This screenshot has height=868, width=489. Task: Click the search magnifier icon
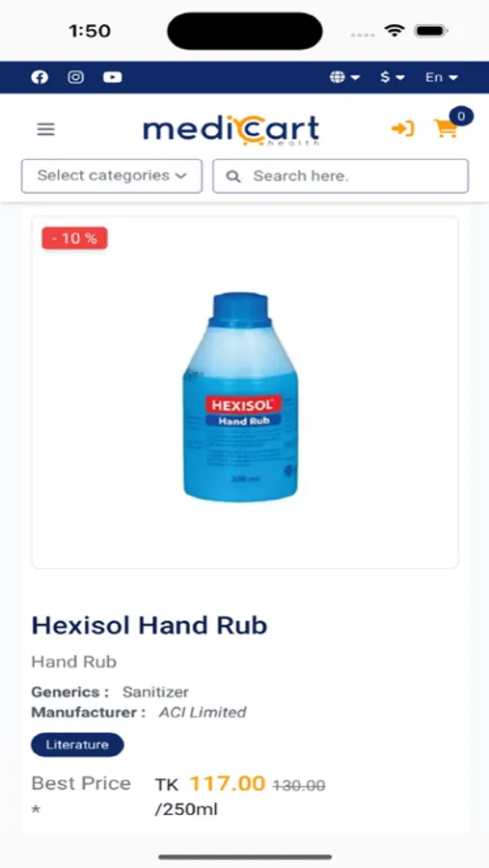233,176
